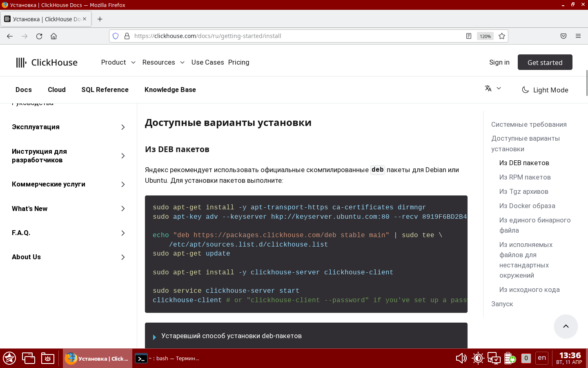Click the Get started button
Screen dimensions: 588x368
coord(545,62)
